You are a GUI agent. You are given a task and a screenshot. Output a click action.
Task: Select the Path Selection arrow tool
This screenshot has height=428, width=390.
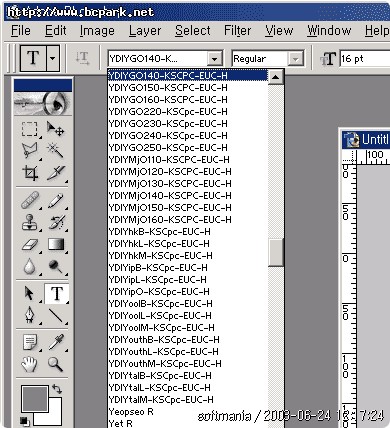coord(29,293)
